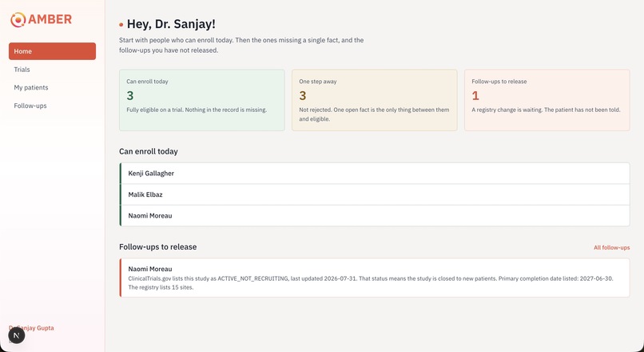Click the green number 3 in enroll card

130,96
